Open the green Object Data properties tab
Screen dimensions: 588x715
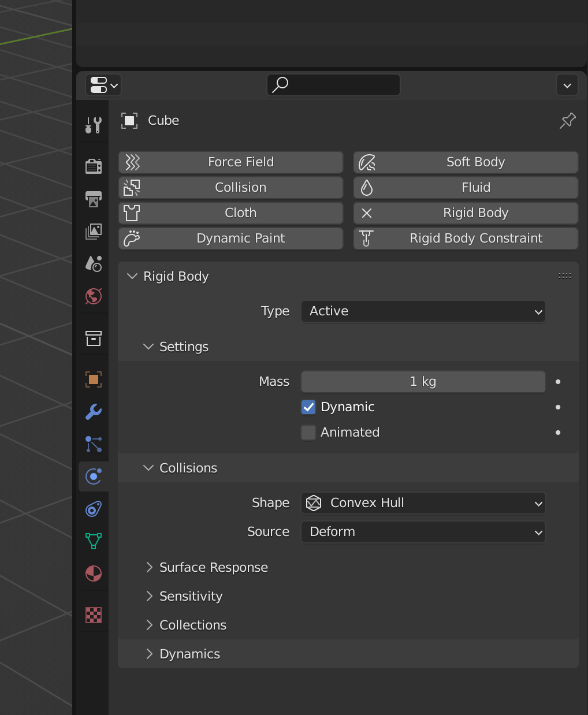(x=93, y=541)
